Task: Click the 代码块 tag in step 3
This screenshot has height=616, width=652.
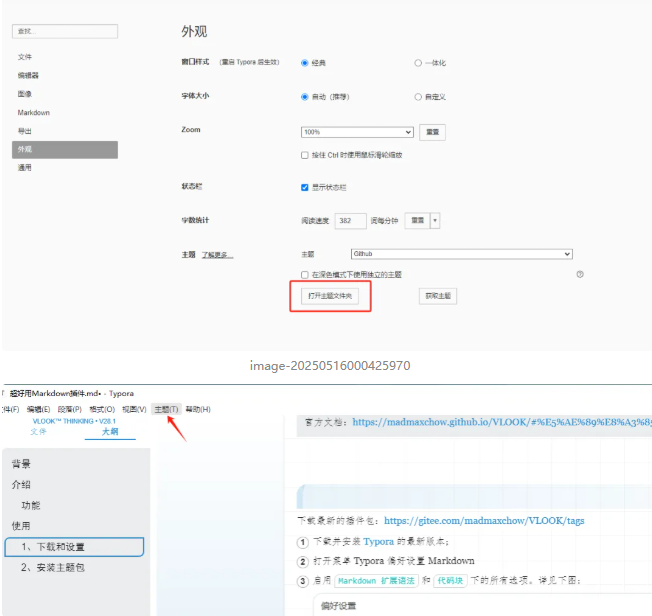Action: [450, 581]
